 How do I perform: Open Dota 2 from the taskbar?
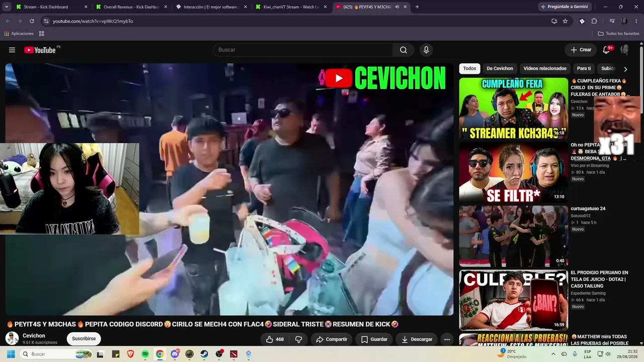[x=233, y=354]
